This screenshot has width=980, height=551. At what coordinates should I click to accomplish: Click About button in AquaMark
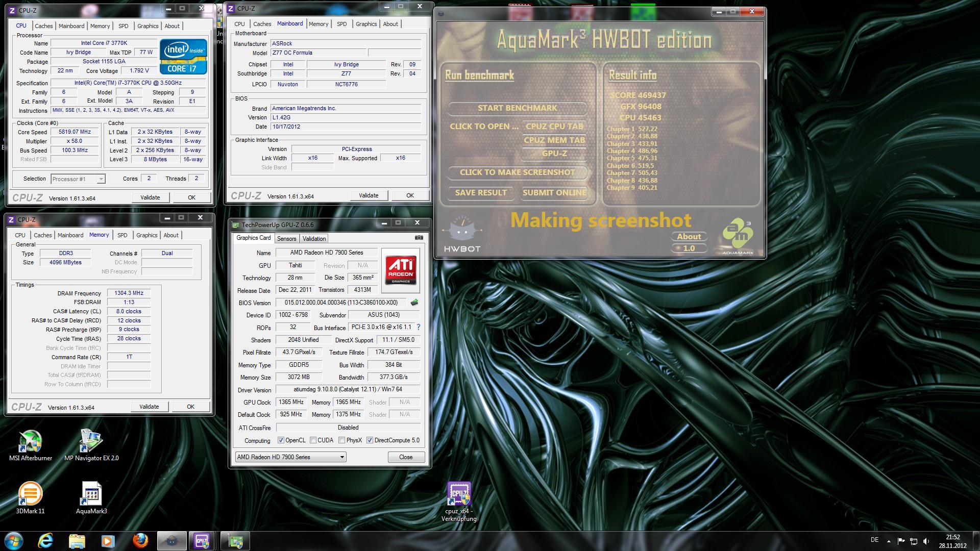[689, 237]
